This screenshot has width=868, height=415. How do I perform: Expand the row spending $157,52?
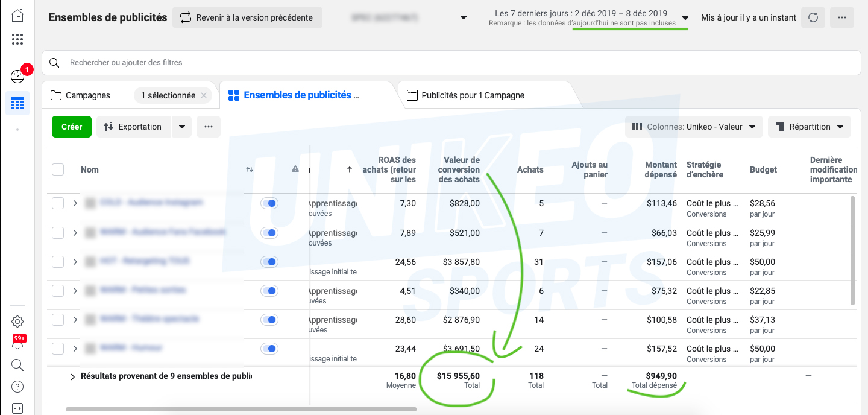point(75,348)
